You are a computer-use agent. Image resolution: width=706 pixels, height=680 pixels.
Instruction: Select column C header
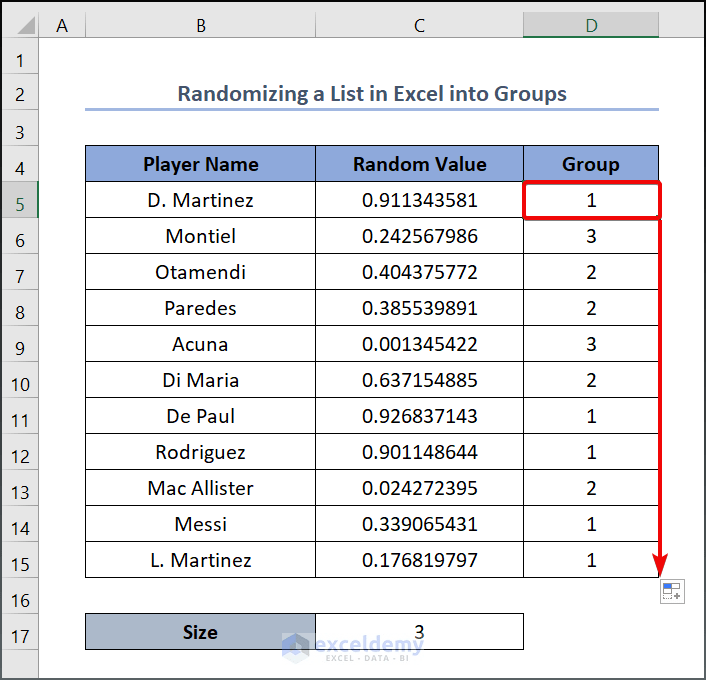(x=419, y=25)
